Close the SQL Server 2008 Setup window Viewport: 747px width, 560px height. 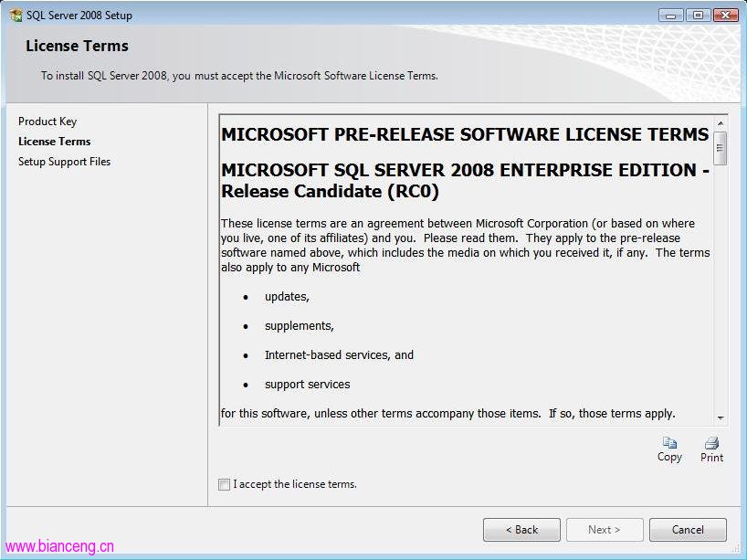click(x=726, y=16)
